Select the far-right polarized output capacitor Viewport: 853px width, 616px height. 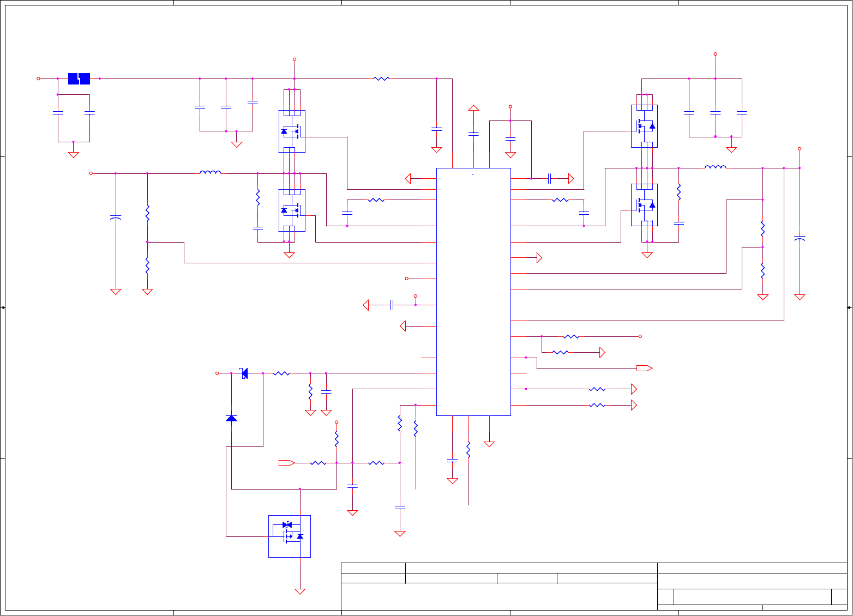[800, 239]
